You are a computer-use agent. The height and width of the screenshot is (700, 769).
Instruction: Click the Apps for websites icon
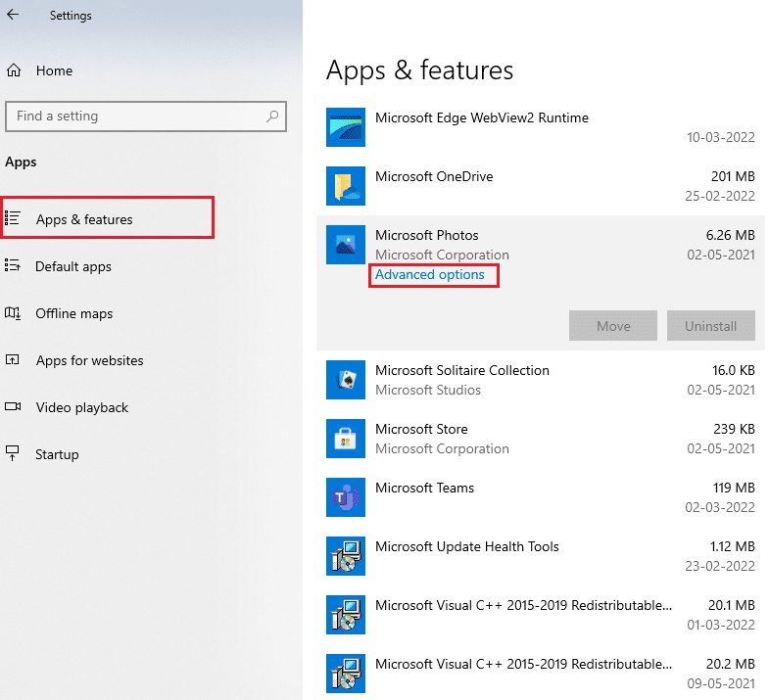pos(13,360)
